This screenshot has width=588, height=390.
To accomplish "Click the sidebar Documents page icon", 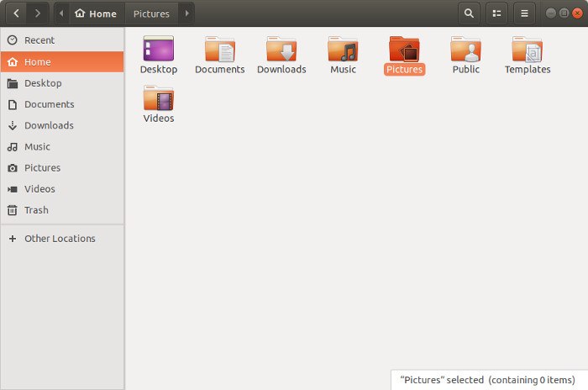I will tap(13, 104).
